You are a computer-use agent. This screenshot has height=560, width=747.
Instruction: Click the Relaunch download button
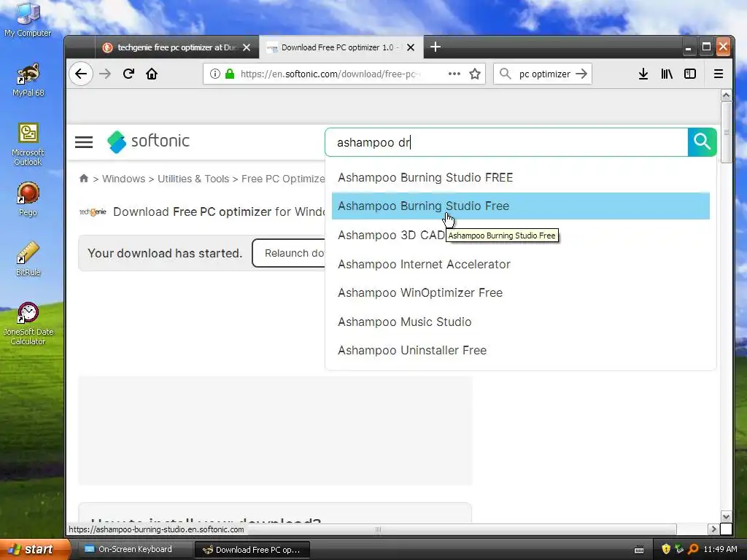[x=289, y=253]
